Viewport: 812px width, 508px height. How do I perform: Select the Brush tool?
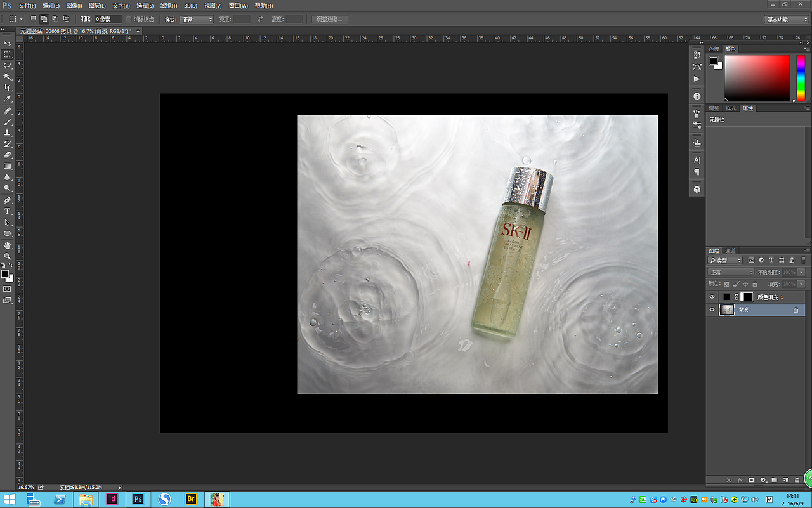pyautogui.click(x=8, y=122)
